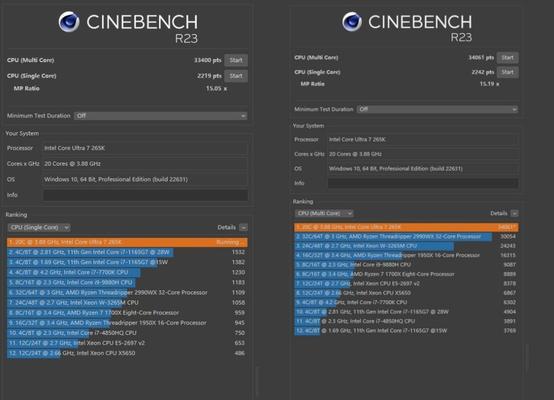The height and width of the screenshot is (400, 554).
Task: Select the Ryzen 7 1700X row scoring 959
Action: coord(127,313)
